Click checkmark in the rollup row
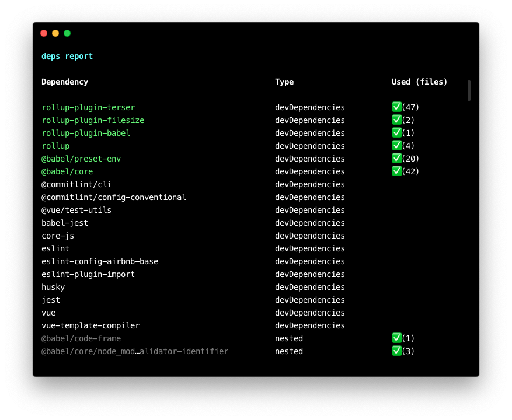Image resolution: width=512 pixels, height=420 pixels. point(397,146)
